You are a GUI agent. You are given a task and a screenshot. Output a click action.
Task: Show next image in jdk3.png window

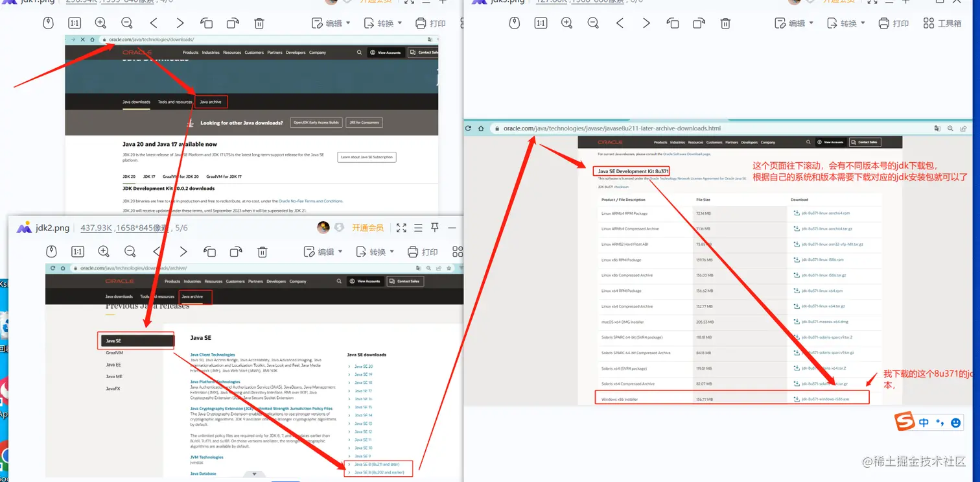(x=646, y=23)
